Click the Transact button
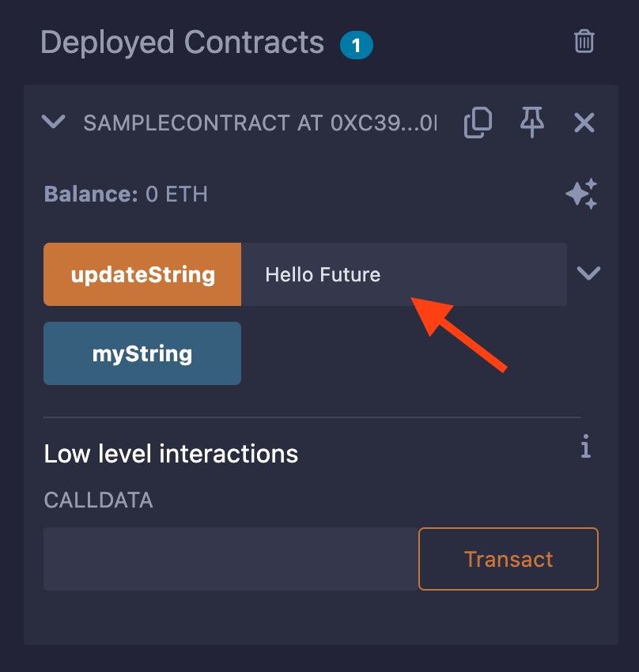The image size is (639, 672). pos(509,559)
